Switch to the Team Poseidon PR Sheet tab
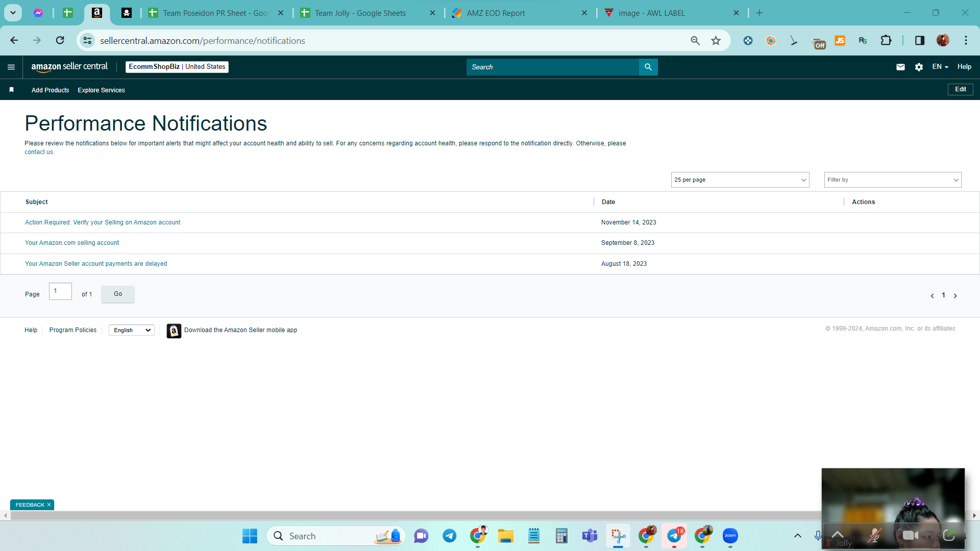 pos(215,13)
